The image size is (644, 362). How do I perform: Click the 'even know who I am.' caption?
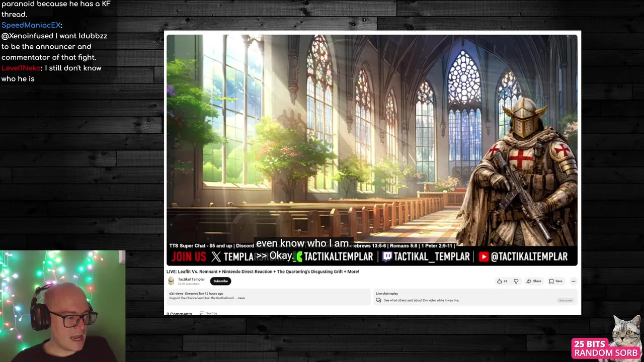tap(303, 243)
